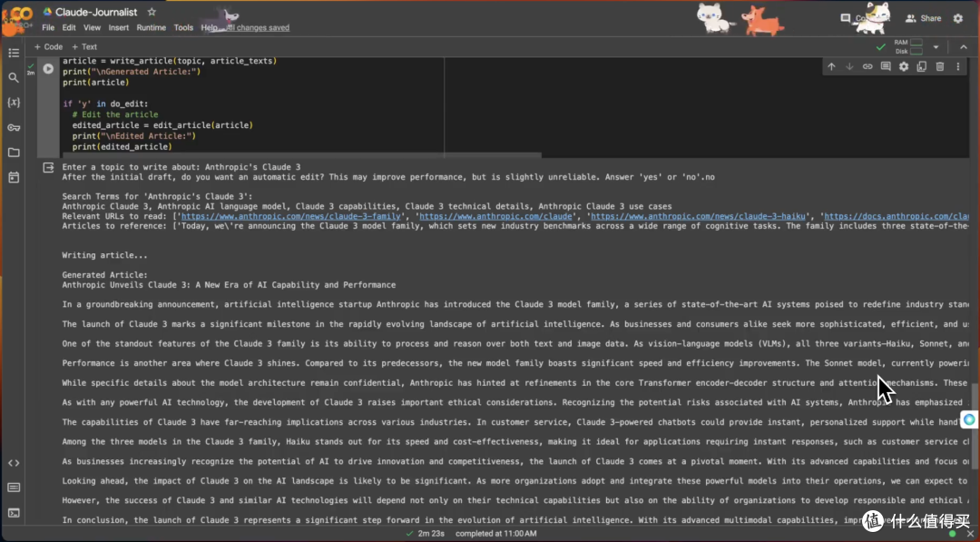
Task: Clear cell output using output icon
Action: (48, 168)
